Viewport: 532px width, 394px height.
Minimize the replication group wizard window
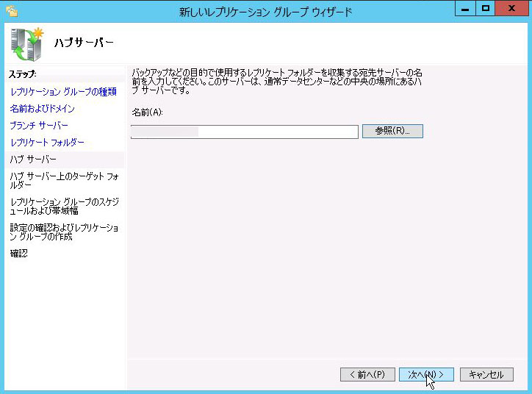tap(464, 9)
